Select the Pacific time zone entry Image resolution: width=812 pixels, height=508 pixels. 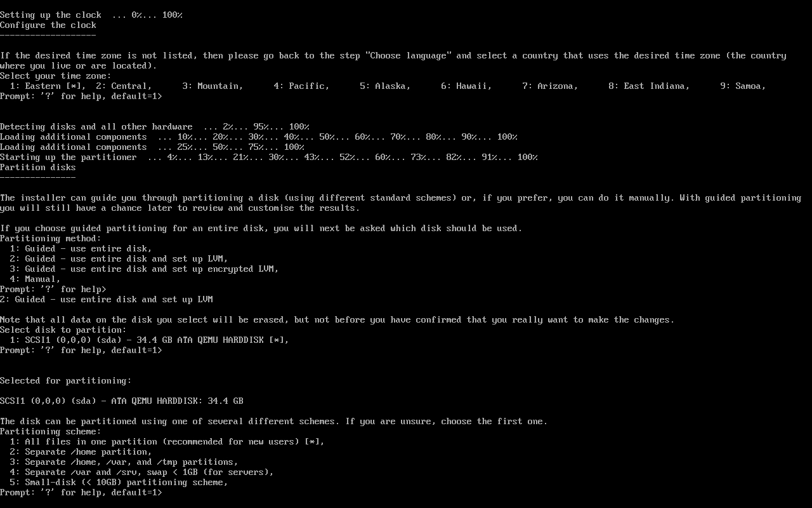pos(301,86)
